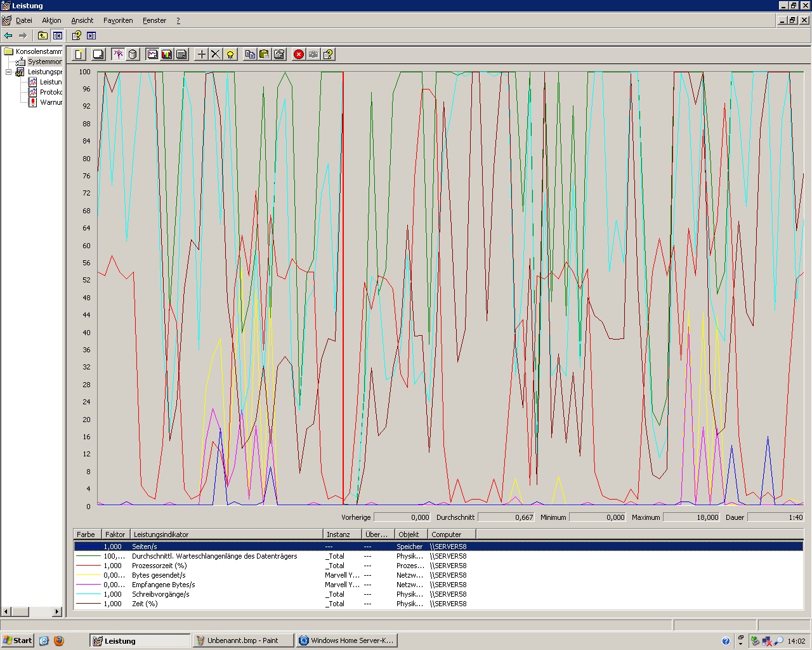Go up one level with the folder icon

click(x=43, y=36)
